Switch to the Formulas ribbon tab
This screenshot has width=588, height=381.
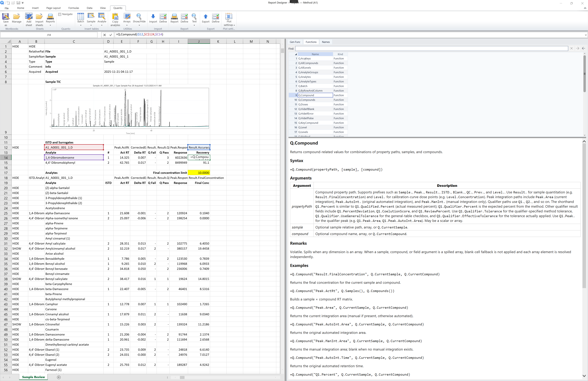click(x=74, y=8)
